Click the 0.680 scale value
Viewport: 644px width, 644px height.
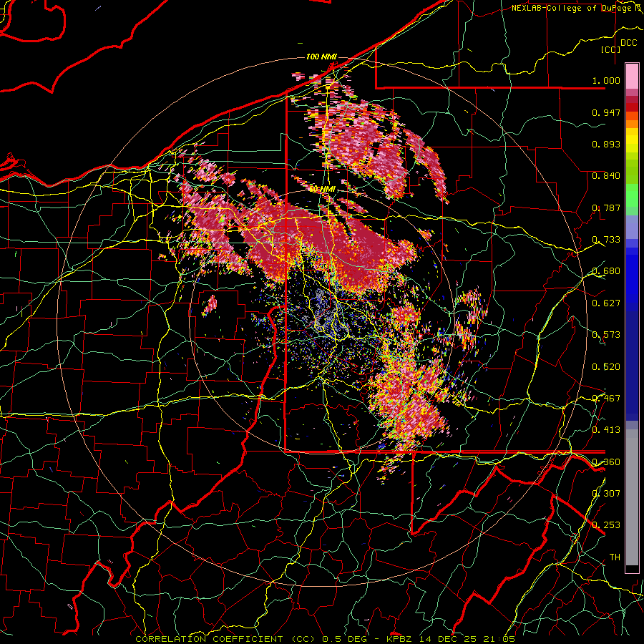[606, 271]
